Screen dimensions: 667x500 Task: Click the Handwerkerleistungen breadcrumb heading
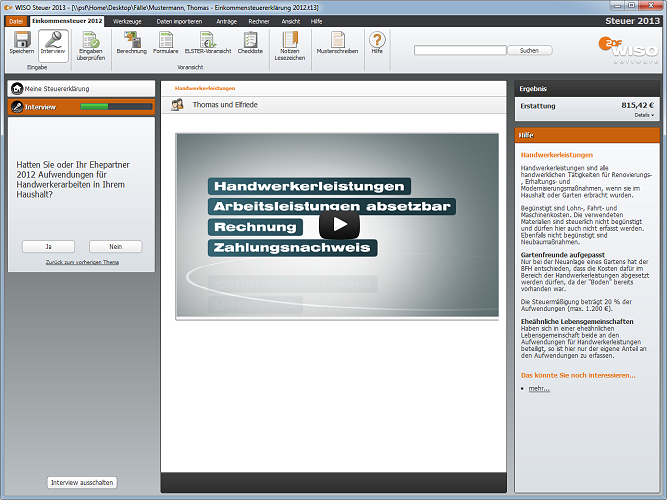(205, 88)
